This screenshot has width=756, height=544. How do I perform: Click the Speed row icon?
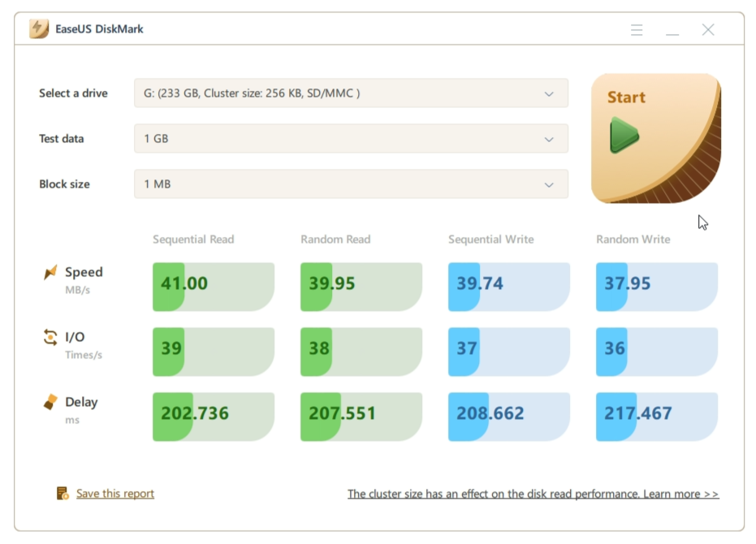[x=50, y=273]
